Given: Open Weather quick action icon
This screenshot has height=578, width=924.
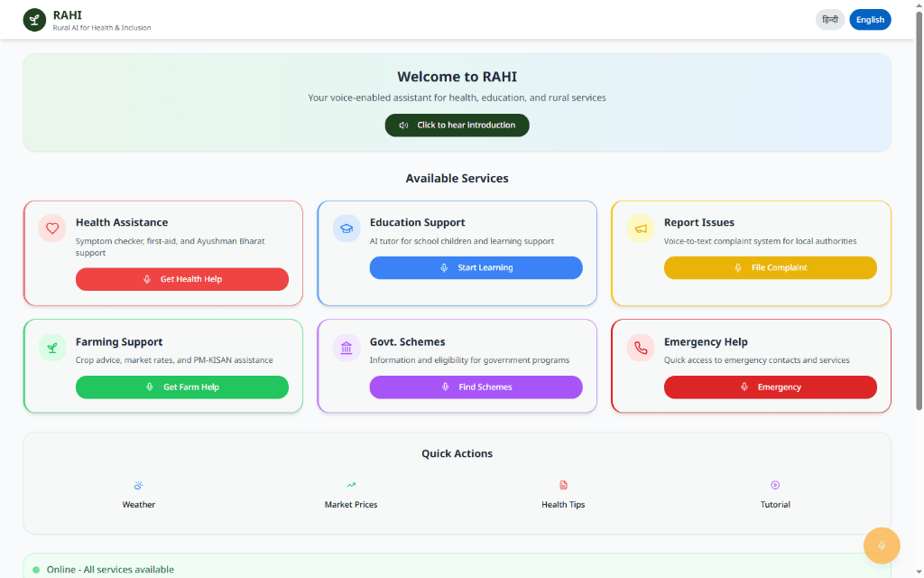Looking at the screenshot, I should tap(138, 485).
